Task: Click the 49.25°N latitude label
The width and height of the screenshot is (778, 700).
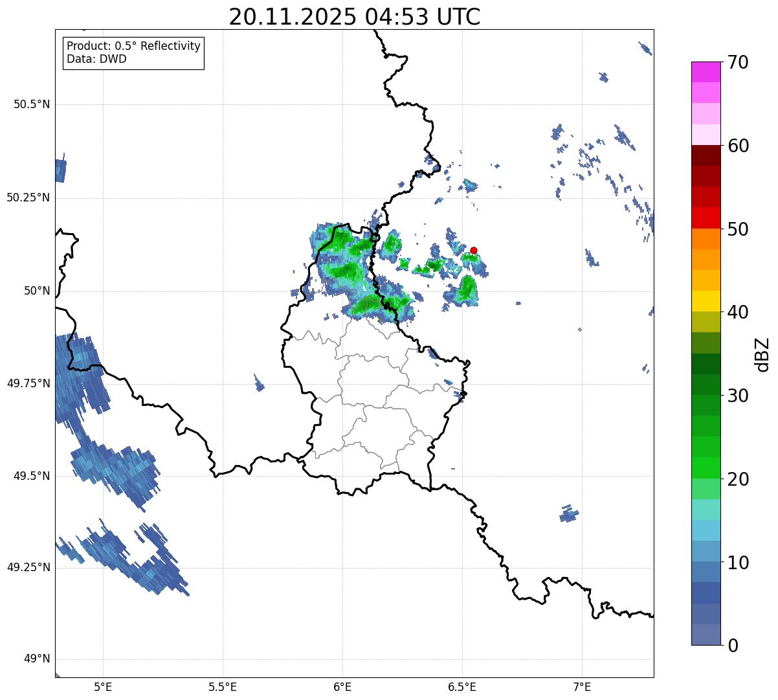Action: pyautogui.click(x=28, y=568)
